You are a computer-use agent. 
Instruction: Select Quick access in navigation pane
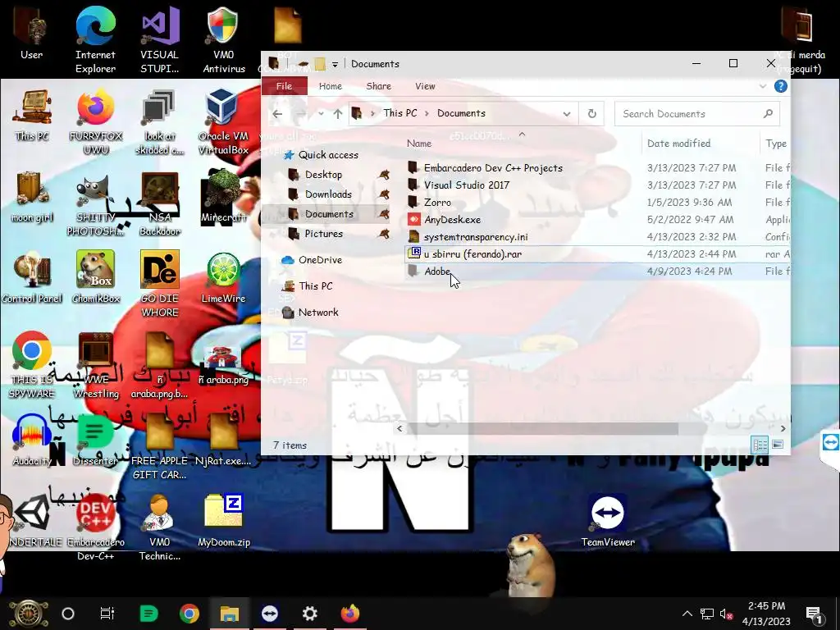tap(328, 155)
